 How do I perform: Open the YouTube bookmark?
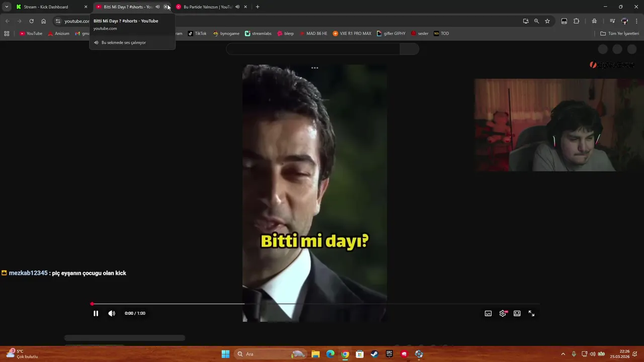pyautogui.click(x=31, y=34)
